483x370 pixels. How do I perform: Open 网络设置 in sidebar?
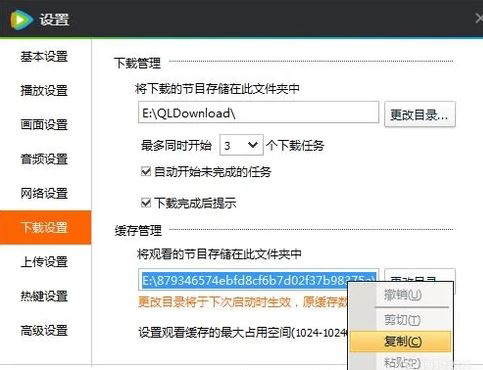click(44, 193)
